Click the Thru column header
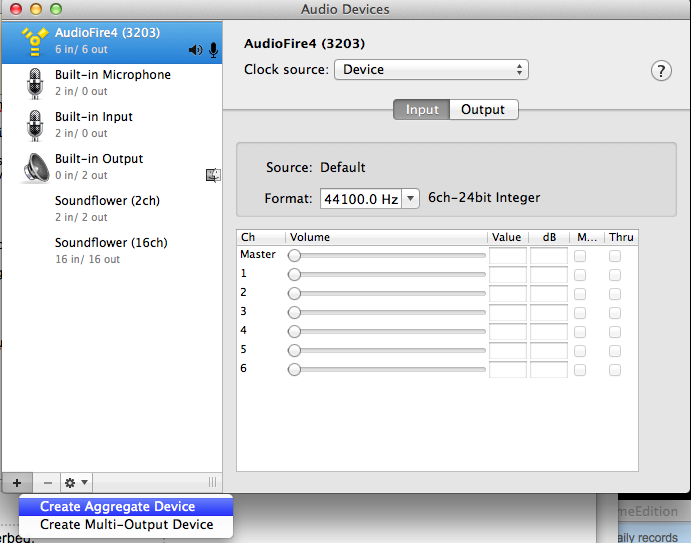Screen dimensions: 691x543 pos(621,237)
